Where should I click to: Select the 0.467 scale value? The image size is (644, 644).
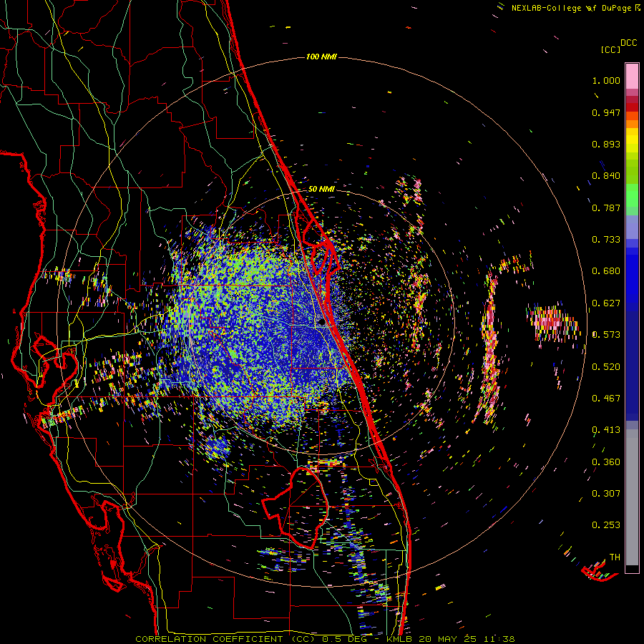(606, 399)
